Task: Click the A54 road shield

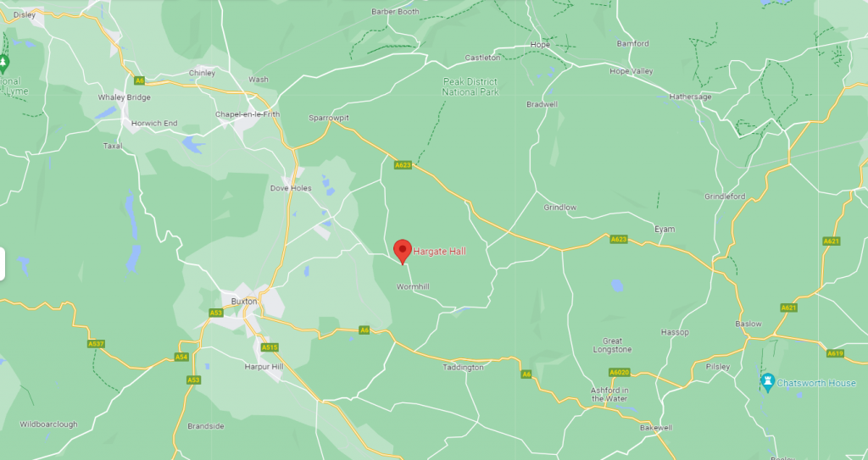Action: (x=181, y=357)
